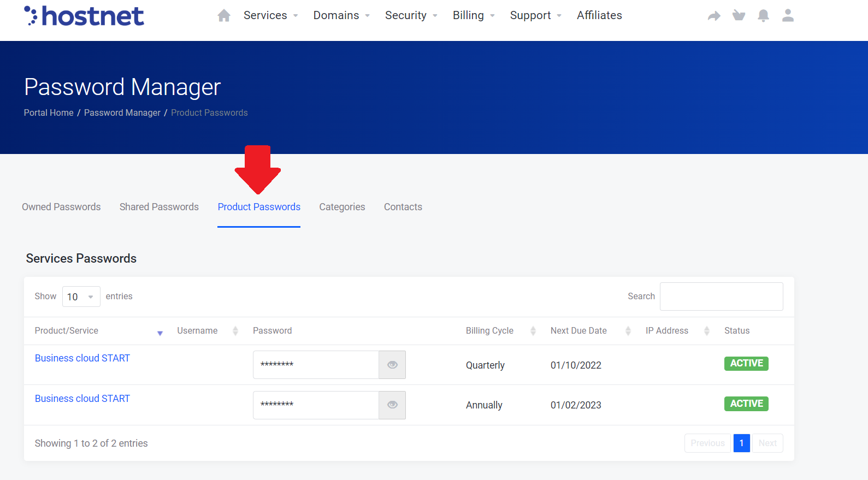Sort table by Username column arrows
The width and height of the screenshot is (868, 480).
pyautogui.click(x=235, y=331)
